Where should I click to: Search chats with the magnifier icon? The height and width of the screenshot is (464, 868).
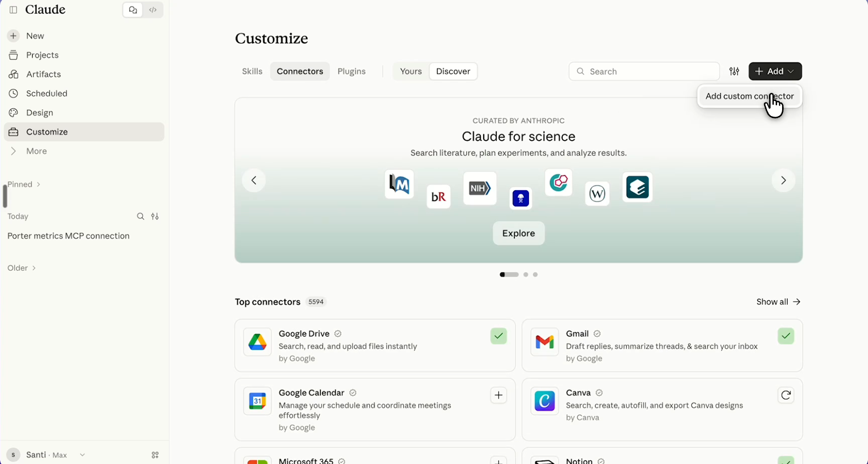coord(141,216)
